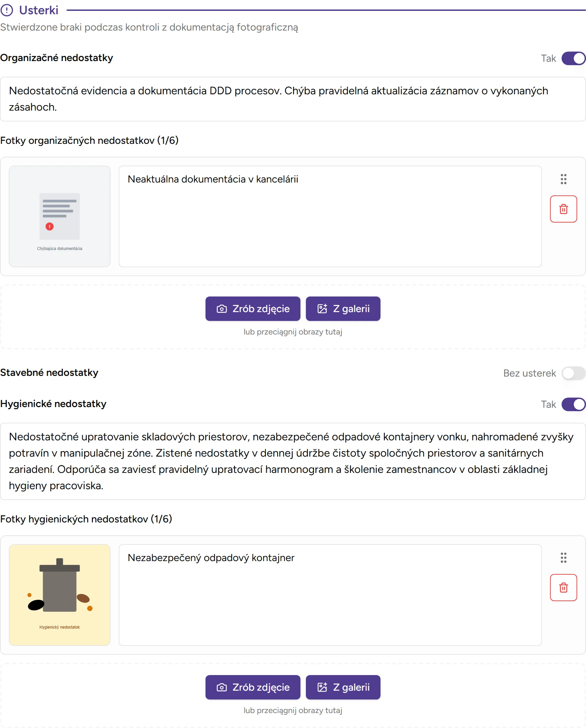Click camera icon in organizational photos uploader
Viewport: 586px width, 728px height.
point(222,309)
